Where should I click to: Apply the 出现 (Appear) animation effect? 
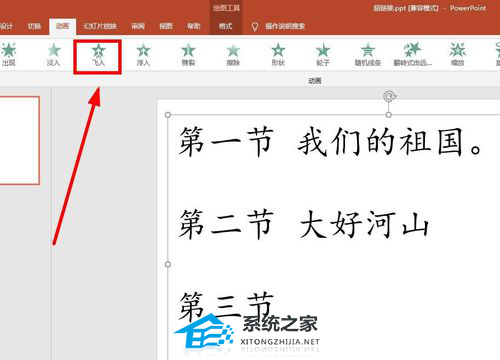[9, 55]
